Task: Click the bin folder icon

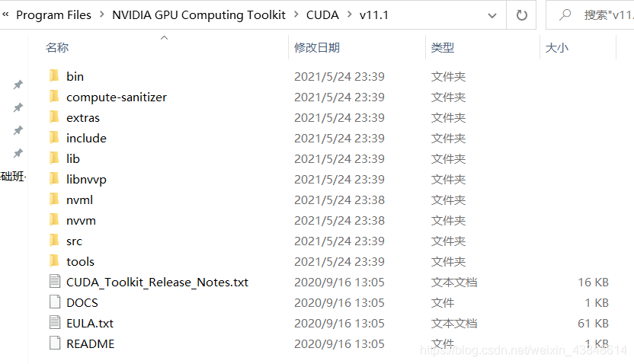Action: click(53, 76)
